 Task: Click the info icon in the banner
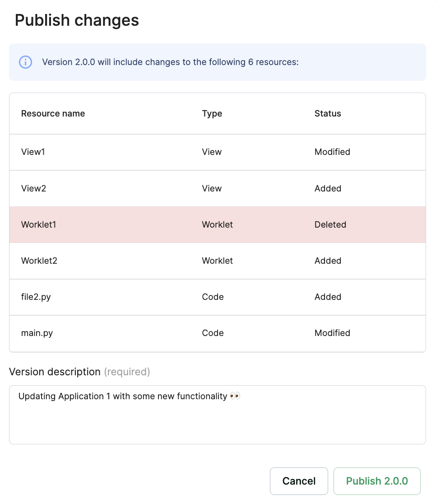(25, 62)
